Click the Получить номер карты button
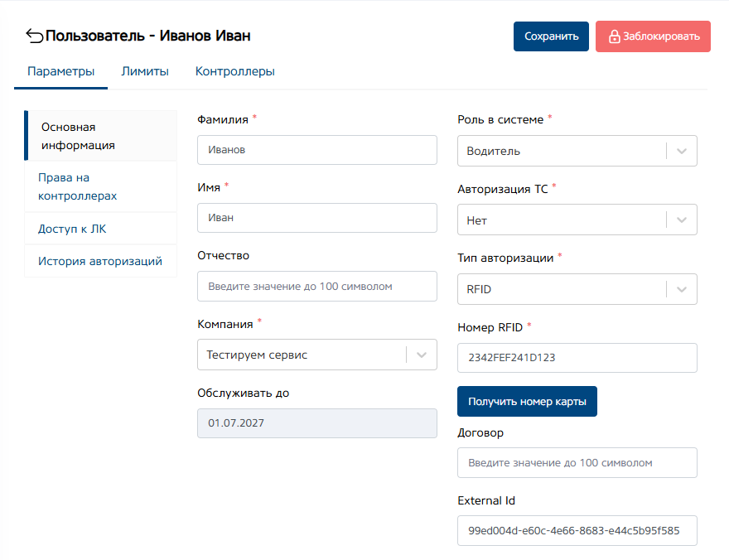Viewport: 729px width, 560px height. click(x=527, y=401)
